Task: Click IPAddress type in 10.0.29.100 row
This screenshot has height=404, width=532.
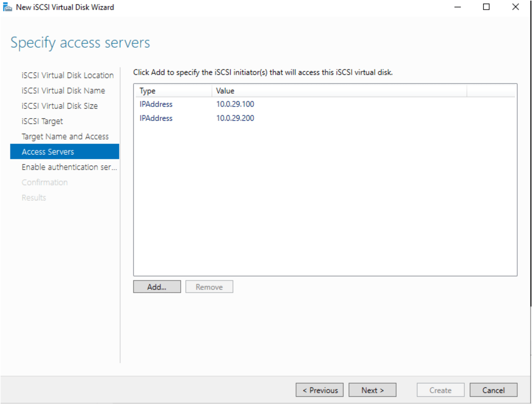Action: (156, 104)
